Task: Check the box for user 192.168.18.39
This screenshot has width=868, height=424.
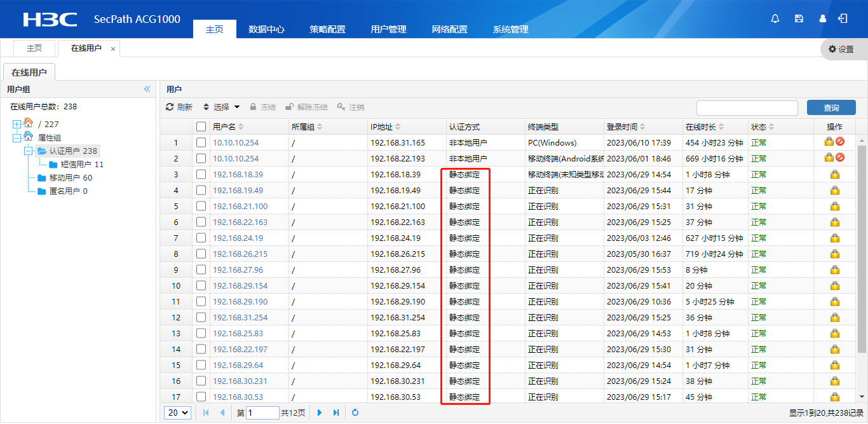Action: (x=201, y=174)
